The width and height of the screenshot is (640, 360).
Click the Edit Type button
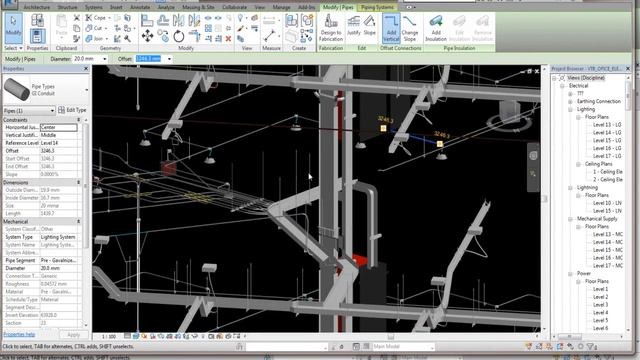pyautogui.click(x=72, y=110)
